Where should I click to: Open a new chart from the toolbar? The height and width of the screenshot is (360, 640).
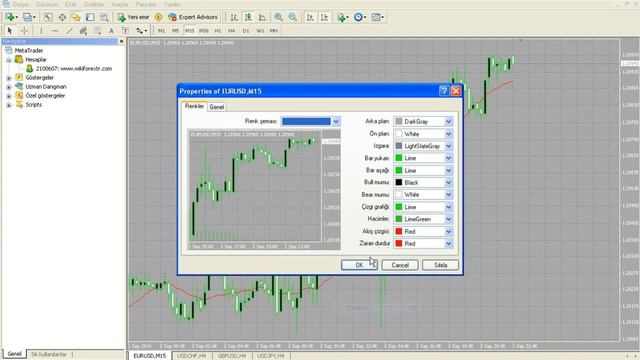tap(10, 17)
